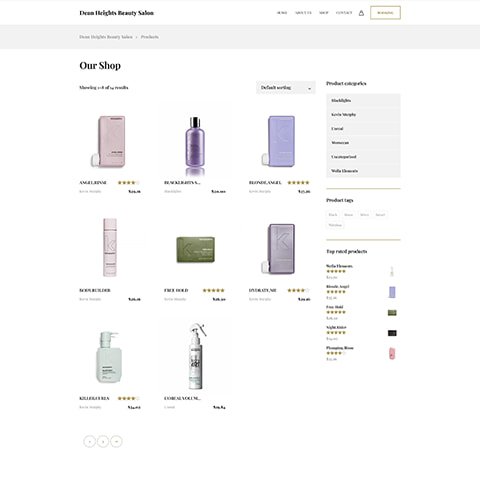The width and height of the screenshot is (480, 480).
Task: Go to page 2 in pagination
Action: click(x=103, y=441)
